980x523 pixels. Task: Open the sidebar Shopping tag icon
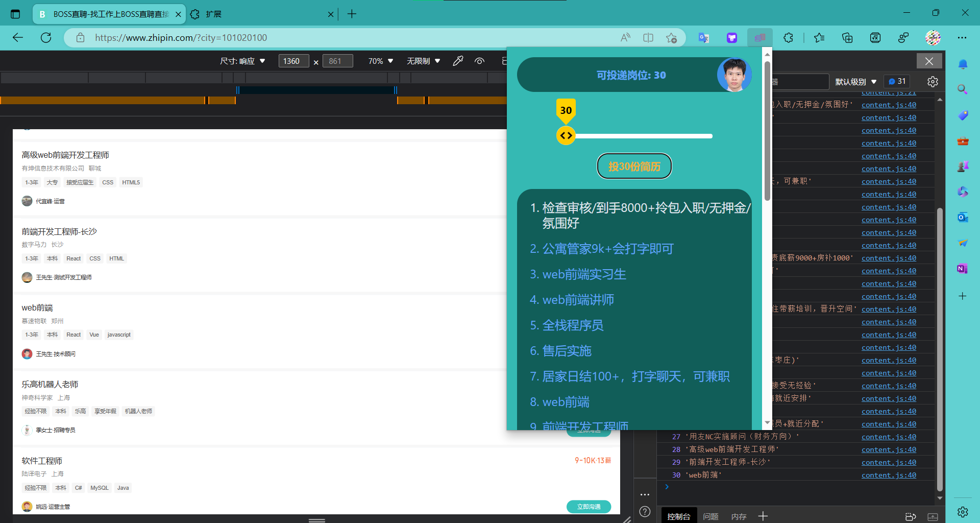pyautogui.click(x=963, y=115)
